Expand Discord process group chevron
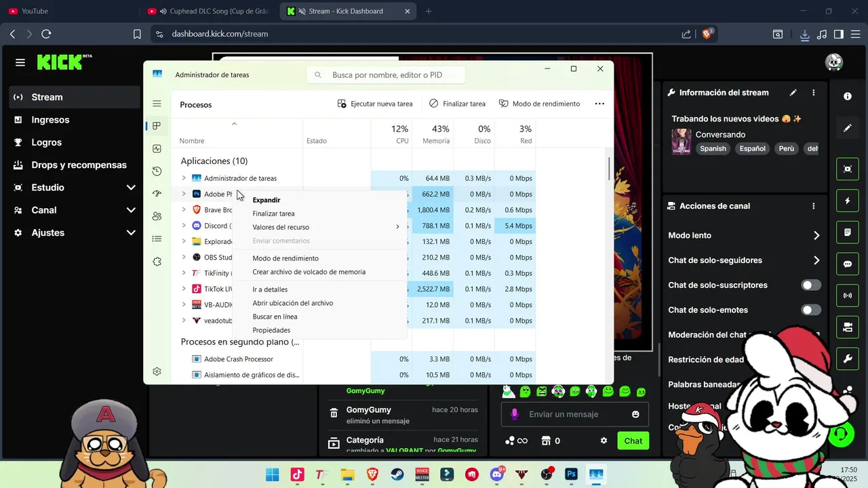Screen dimensions: 868x488 [x=183, y=226]
